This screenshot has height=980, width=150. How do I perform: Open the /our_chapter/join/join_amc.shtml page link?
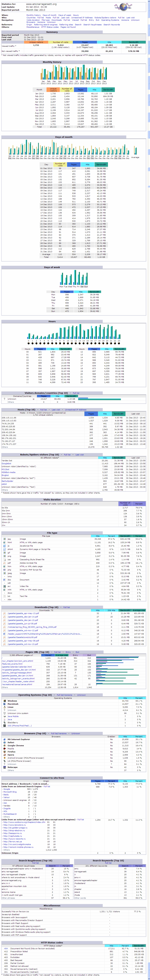[x=17, y=661]
